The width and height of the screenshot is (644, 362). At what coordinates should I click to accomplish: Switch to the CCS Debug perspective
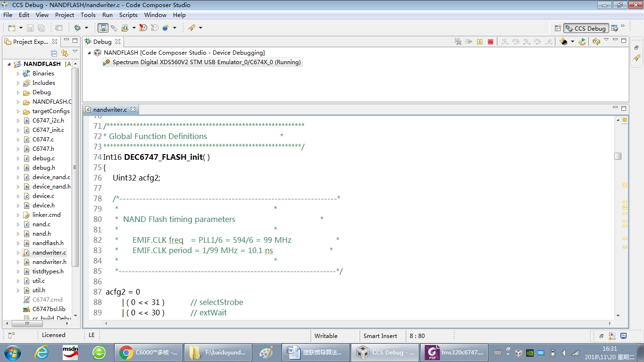point(586,28)
